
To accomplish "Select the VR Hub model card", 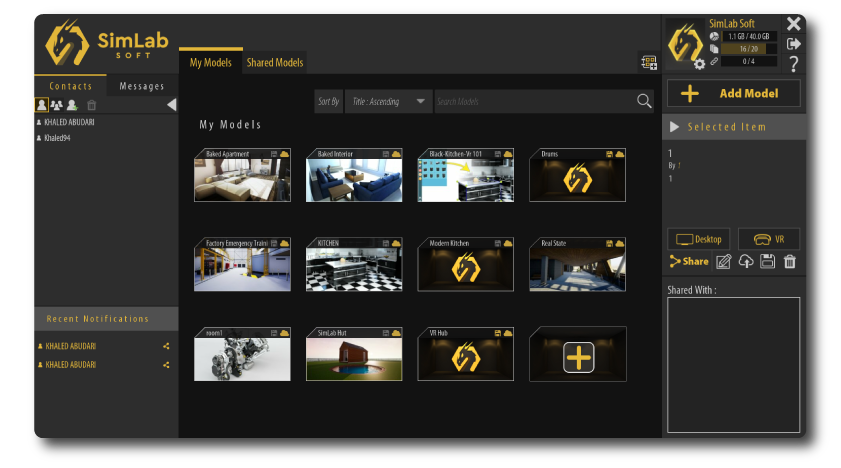I will [466, 354].
